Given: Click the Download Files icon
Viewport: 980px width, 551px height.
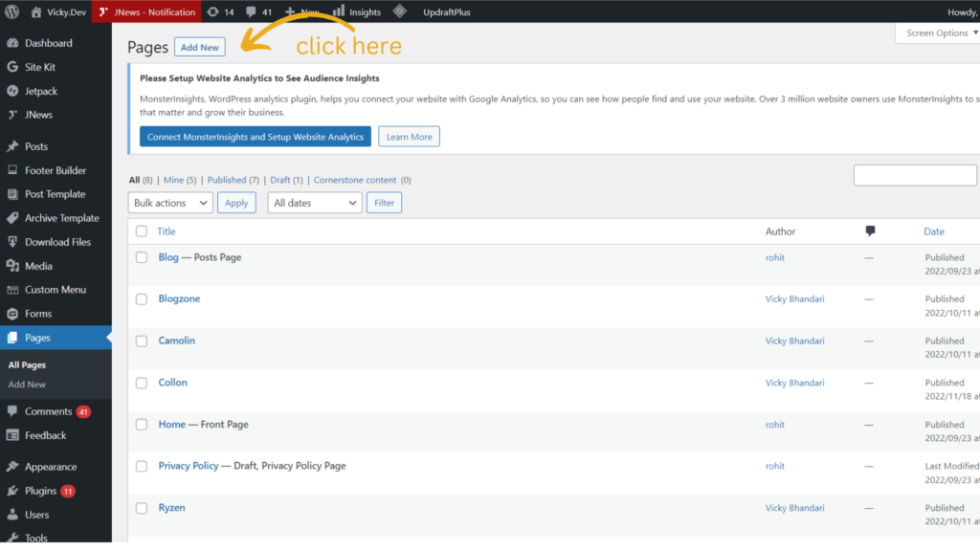Looking at the screenshot, I should tap(12, 242).
